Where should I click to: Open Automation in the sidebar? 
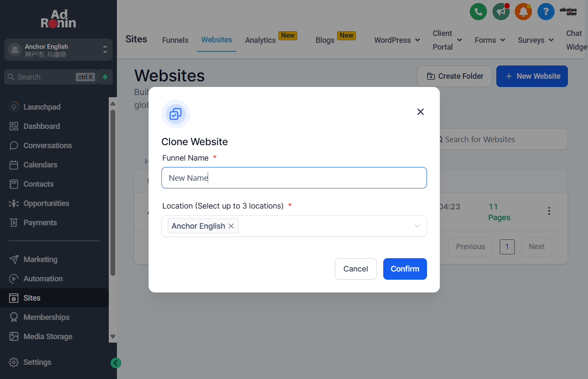[x=43, y=279]
